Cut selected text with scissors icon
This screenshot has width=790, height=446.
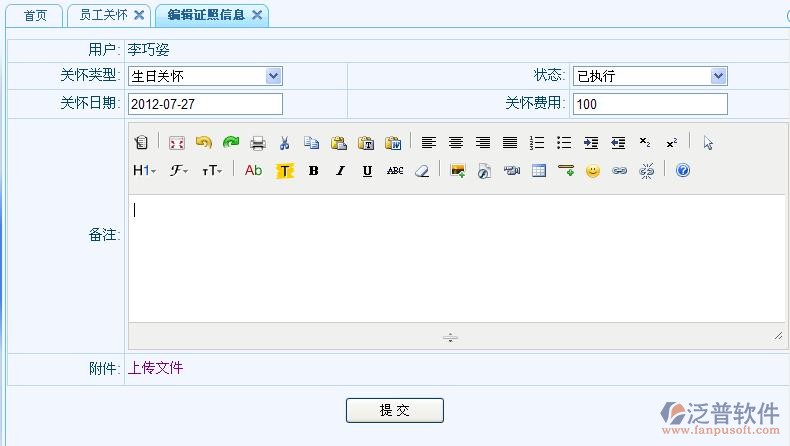(285, 143)
